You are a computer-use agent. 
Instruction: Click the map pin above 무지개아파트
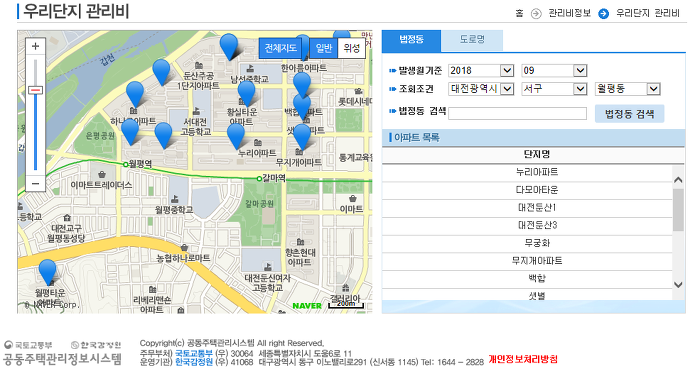click(x=302, y=137)
